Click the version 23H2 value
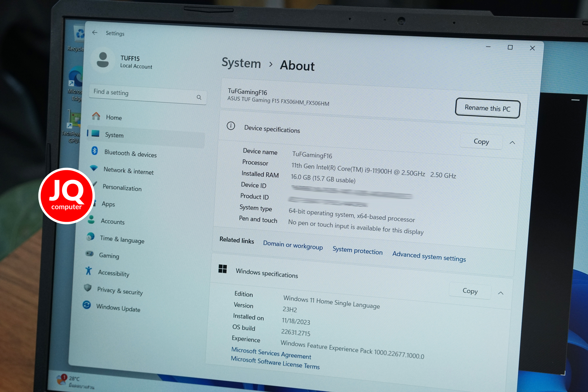This screenshot has width=588, height=392. (x=290, y=309)
